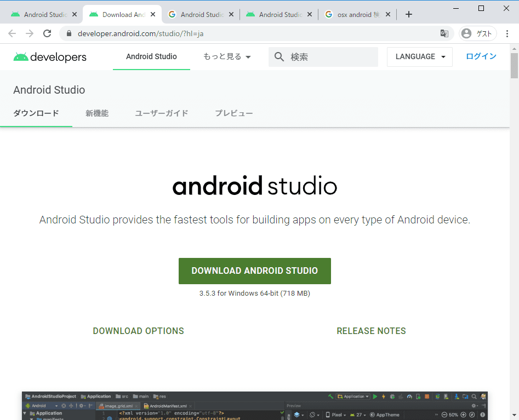Click the magnifier icon in the search box
The height and width of the screenshot is (420, 519).
[x=279, y=57]
